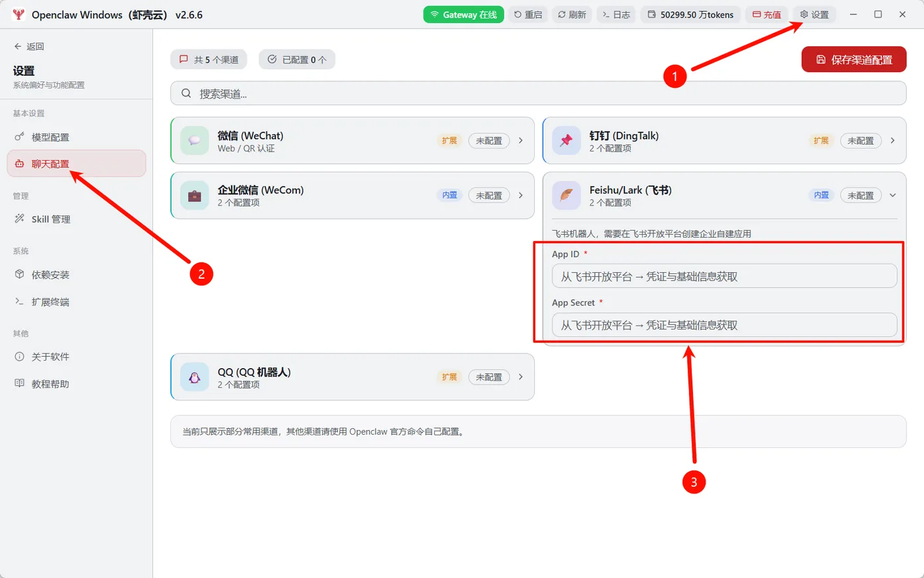Click the 未配置 badge on the WeChat card
This screenshot has height=578, width=924.
pyautogui.click(x=489, y=141)
